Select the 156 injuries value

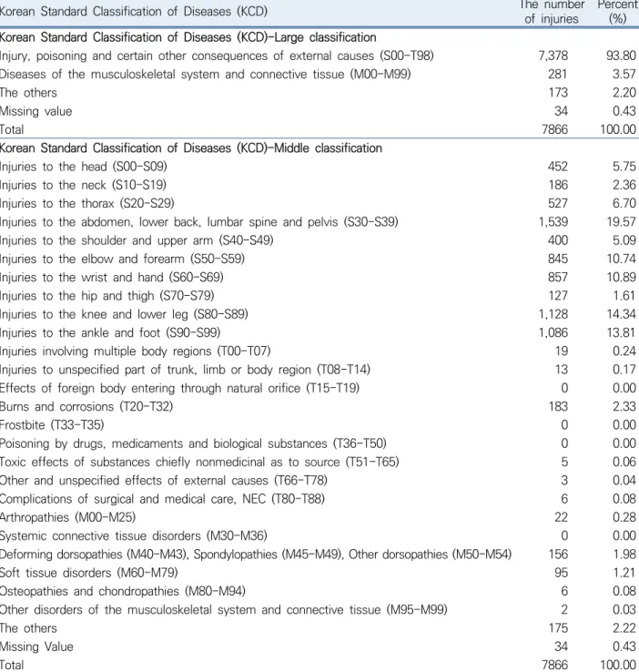pyautogui.click(x=558, y=554)
